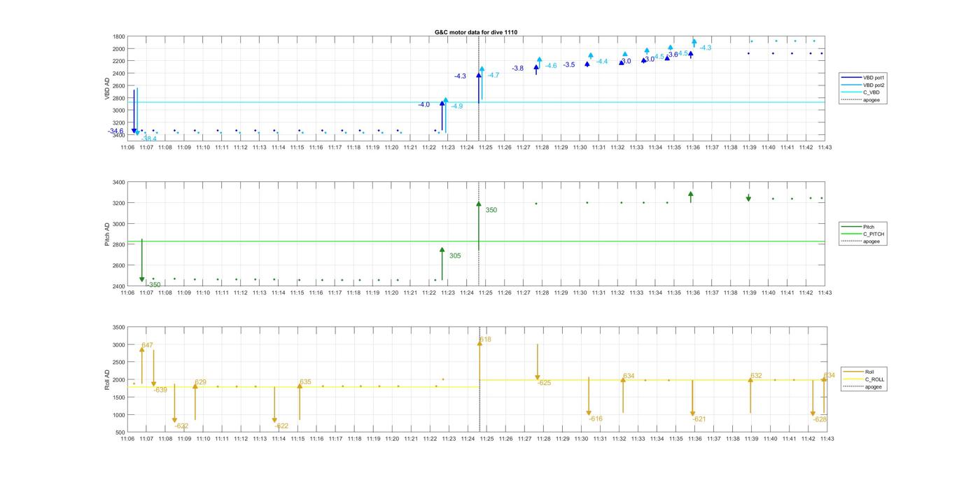Click the '-38.4' VBD data label
The image size is (980, 485).
(149, 139)
